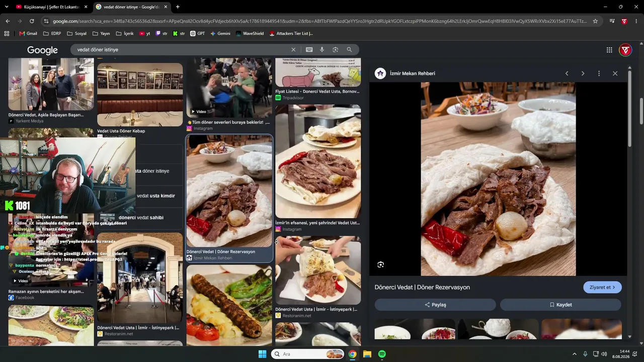
Task: Open the Sosyal bookmark folder
Action: pyautogui.click(x=77, y=34)
